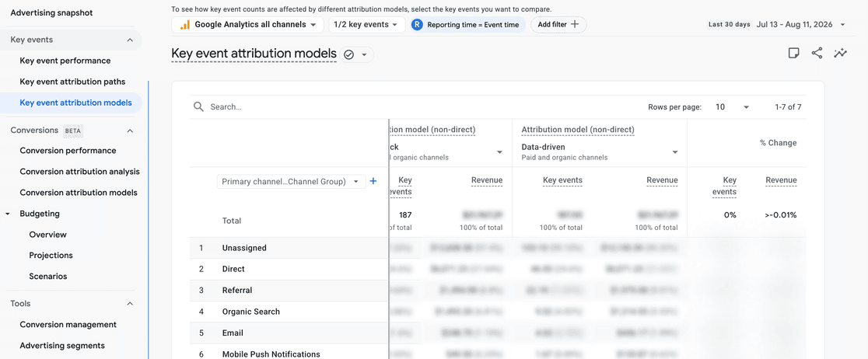Image resolution: width=868 pixels, height=359 pixels.
Task: Click the Total row label
Action: click(232, 221)
